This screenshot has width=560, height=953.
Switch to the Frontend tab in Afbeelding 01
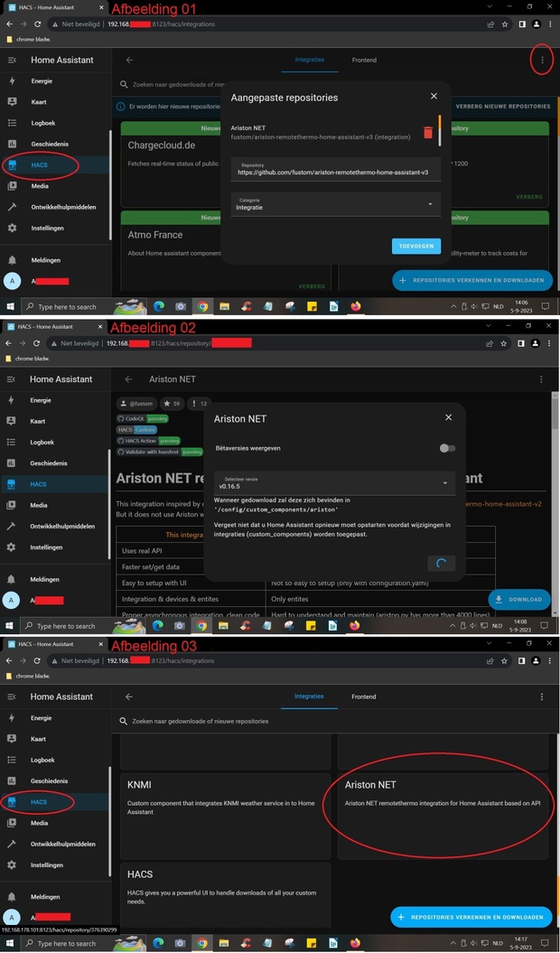click(x=364, y=61)
